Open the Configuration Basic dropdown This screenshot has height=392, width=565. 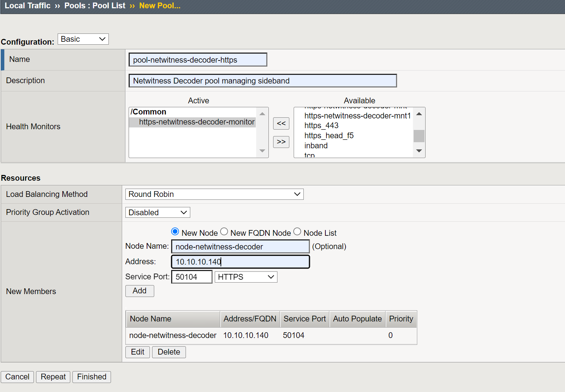pyautogui.click(x=83, y=39)
